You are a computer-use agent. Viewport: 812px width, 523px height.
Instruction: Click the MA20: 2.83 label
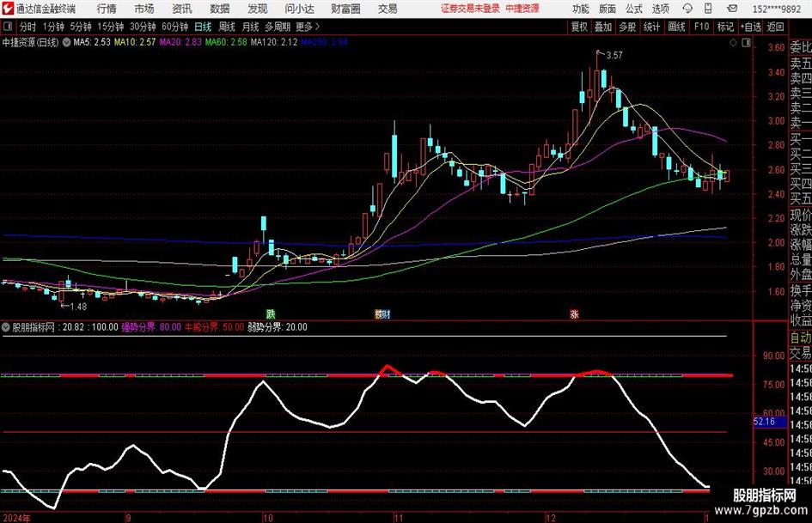[x=180, y=42]
